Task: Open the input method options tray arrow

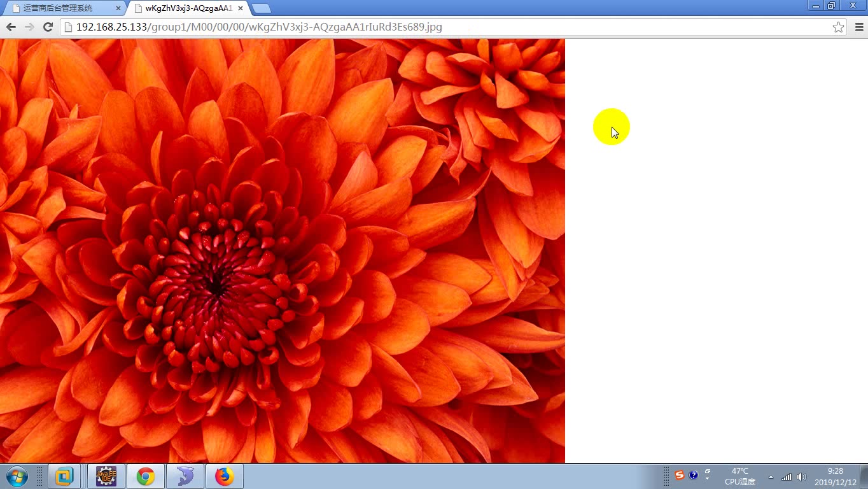Action: [708, 478]
